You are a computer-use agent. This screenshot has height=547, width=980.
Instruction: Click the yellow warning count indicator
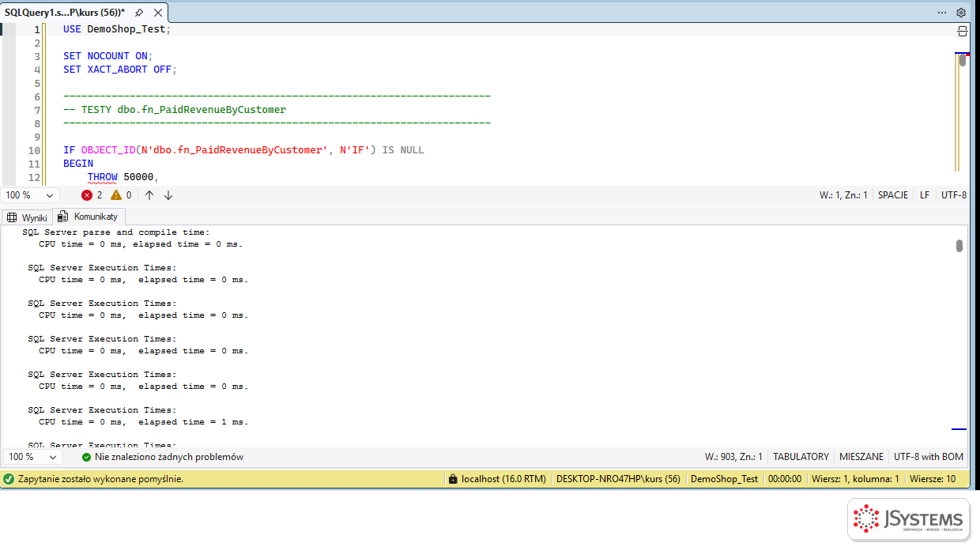coord(121,195)
